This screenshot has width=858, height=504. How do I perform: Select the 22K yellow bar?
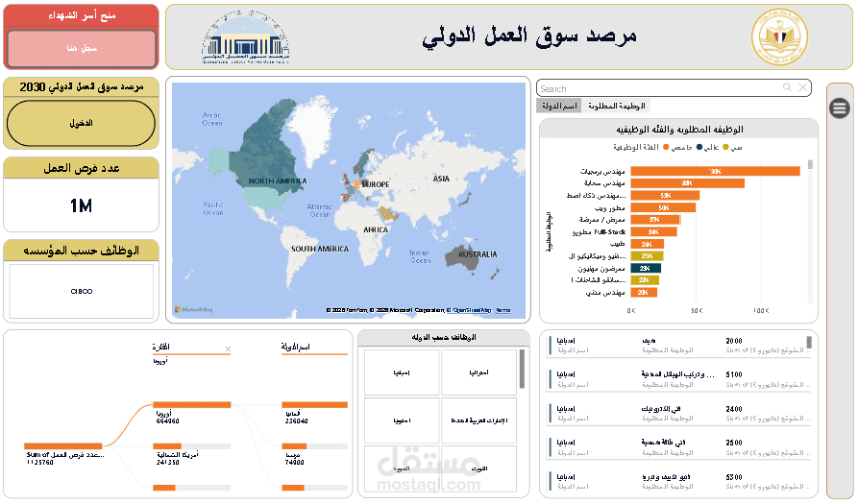coord(645,280)
